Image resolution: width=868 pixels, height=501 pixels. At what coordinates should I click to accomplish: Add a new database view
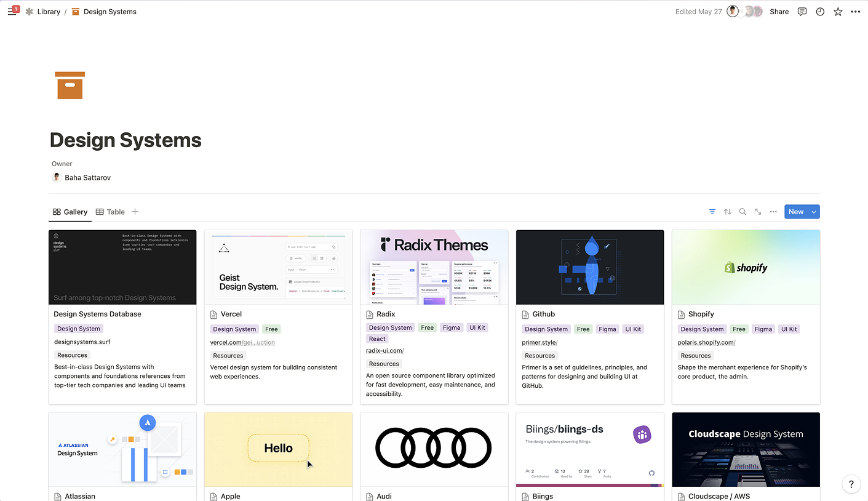(x=135, y=212)
